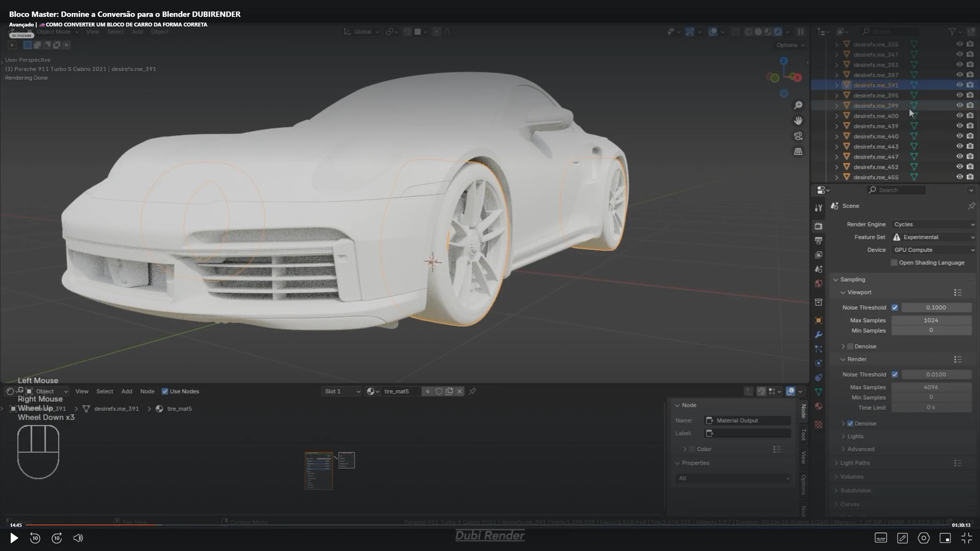Click the Render Max Samples 4096 field
Screen dimensions: 980x551
(x=931, y=387)
